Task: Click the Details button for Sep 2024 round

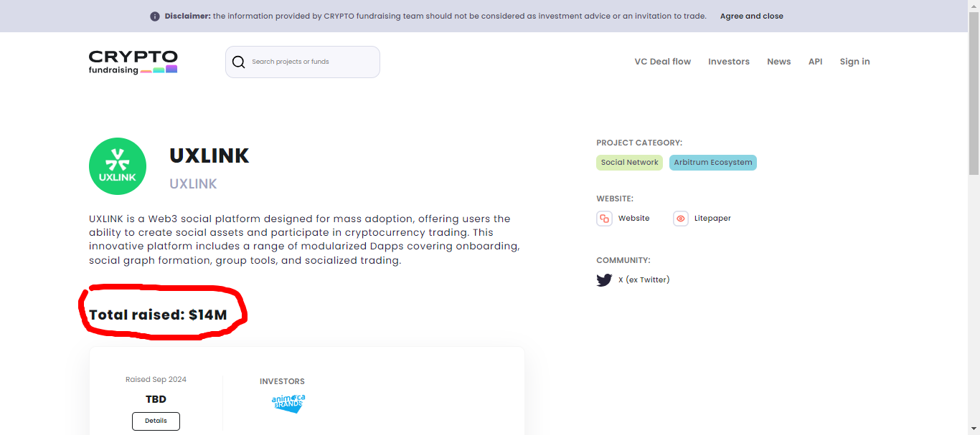Action: [156, 421]
